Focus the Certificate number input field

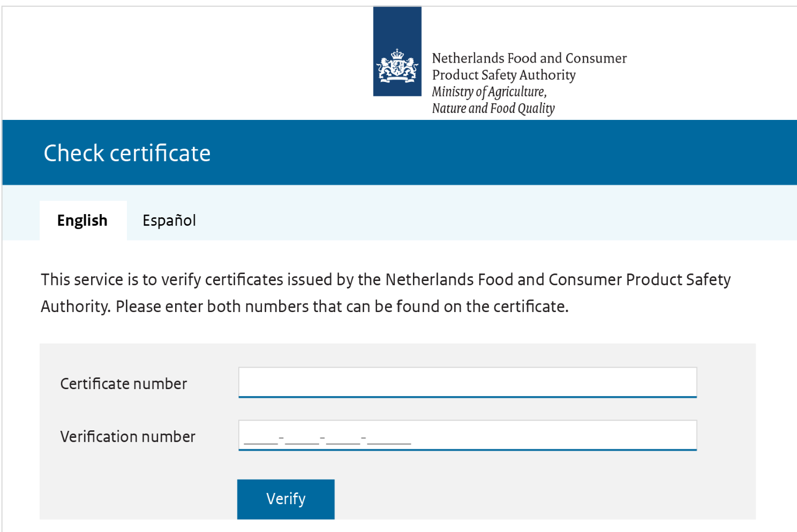coord(468,382)
